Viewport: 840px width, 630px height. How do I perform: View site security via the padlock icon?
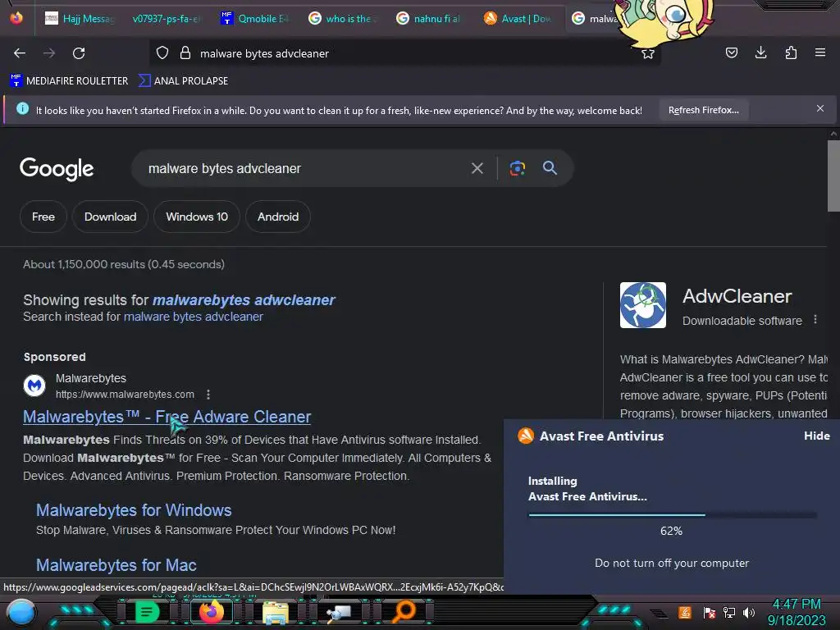[185, 53]
